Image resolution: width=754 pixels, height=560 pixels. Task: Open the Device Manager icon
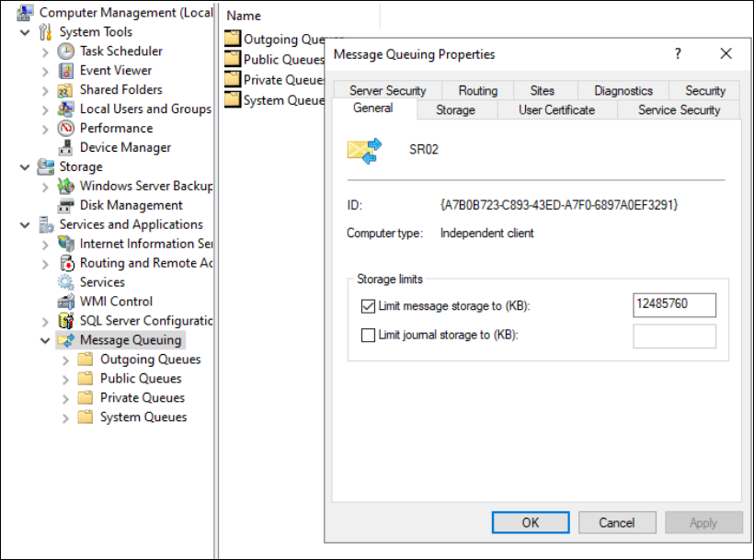pyautogui.click(x=65, y=148)
